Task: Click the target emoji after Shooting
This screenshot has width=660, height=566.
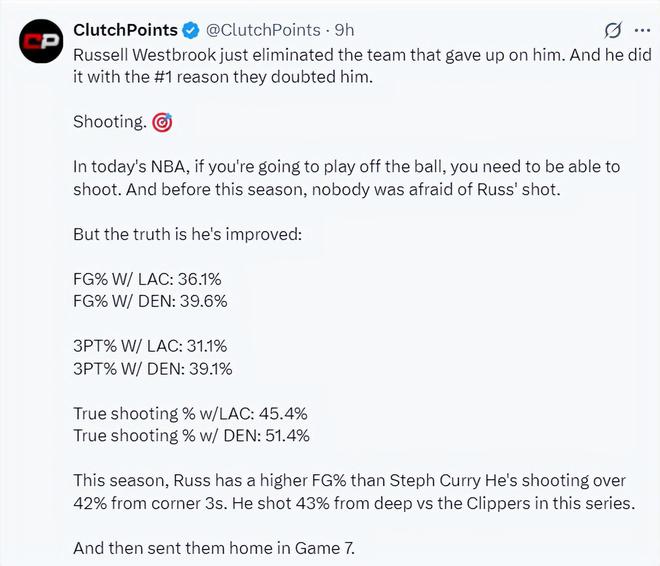Action: pos(163,123)
